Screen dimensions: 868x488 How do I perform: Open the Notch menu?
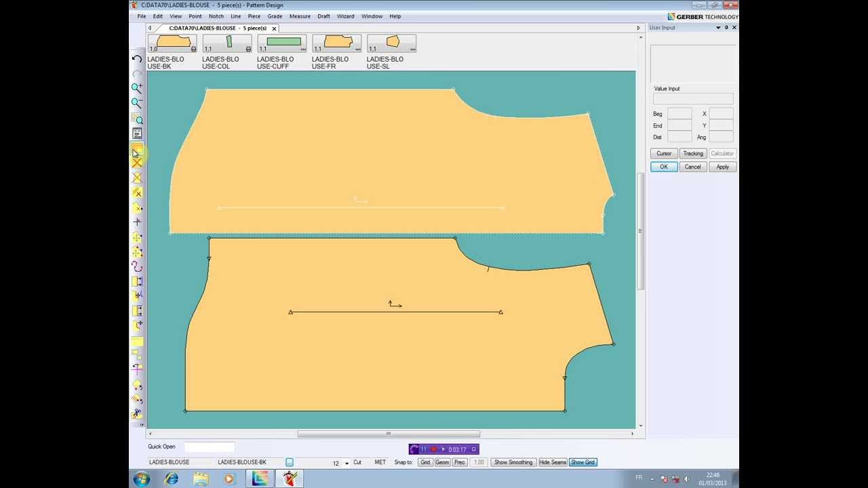pos(216,16)
